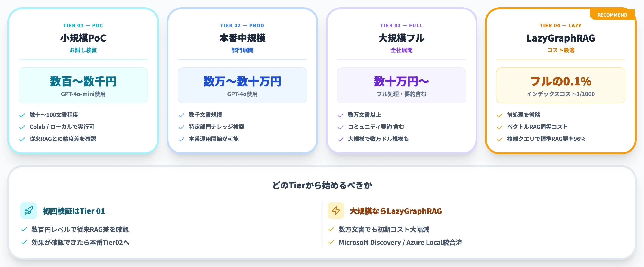Click the checkmark next to 数百円レベルで従来RAG差を確認
Image resolution: width=644 pixels, height=267 pixels.
tap(24, 229)
